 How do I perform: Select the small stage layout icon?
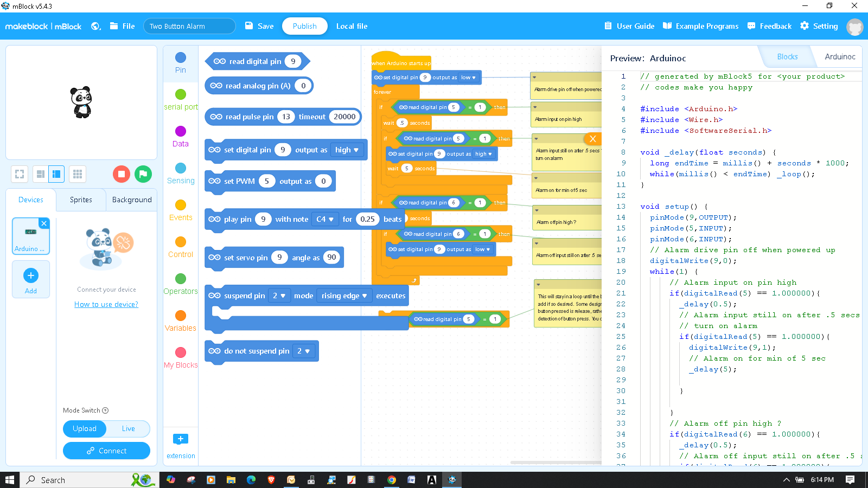coord(41,174)
